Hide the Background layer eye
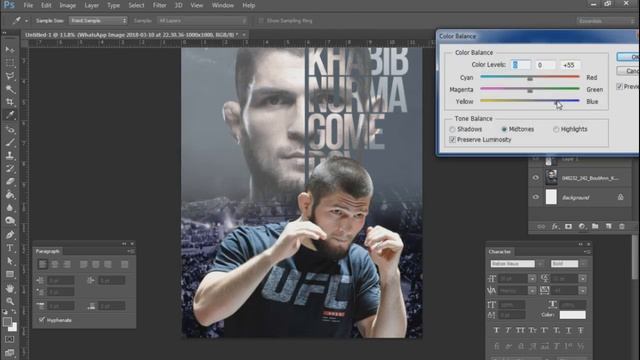 (x=536, y=197)
